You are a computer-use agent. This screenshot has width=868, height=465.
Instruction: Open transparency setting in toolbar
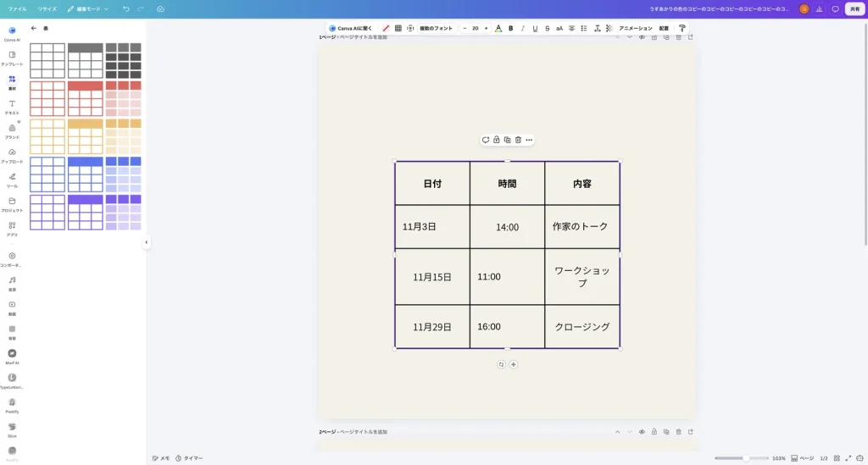pyautogui.click(x=609, y=28)
